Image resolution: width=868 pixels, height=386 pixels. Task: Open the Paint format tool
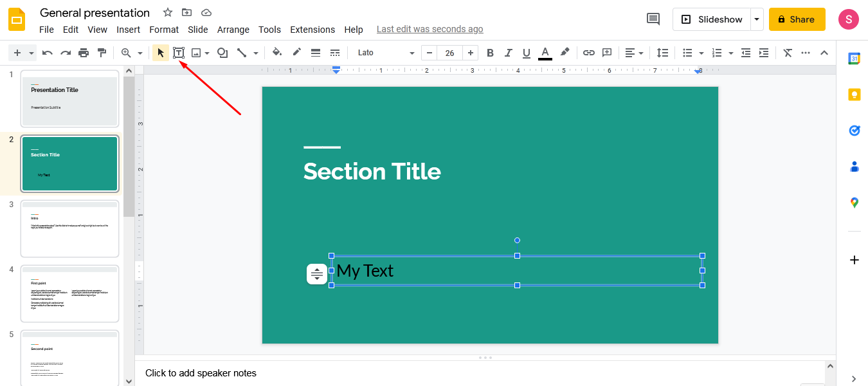click(x=102, y=52)
